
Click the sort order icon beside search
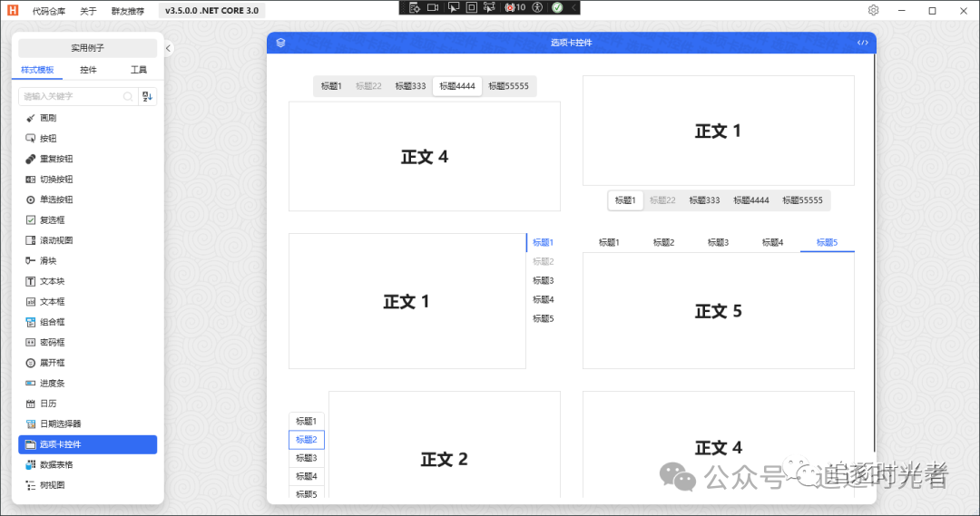148,96
